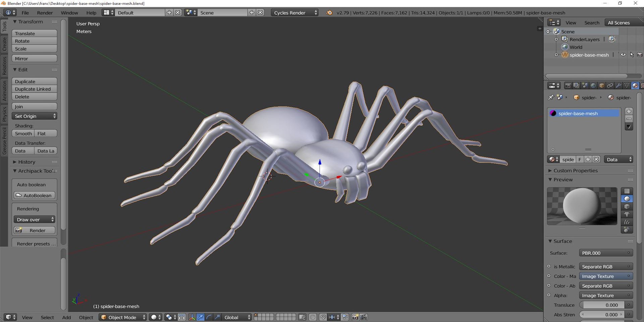Open the File menu
The height and width of the screenshot is (322, 644).
coord(25,12)
